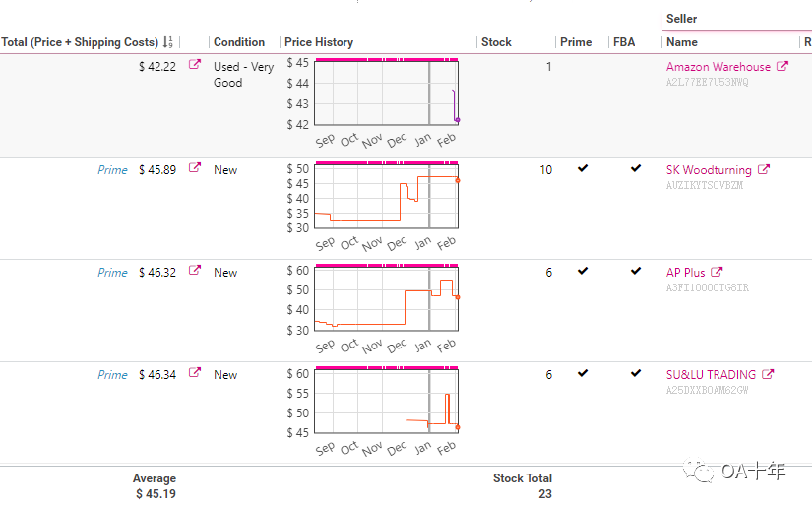Click the Stock column header

[x=496, y=42]
